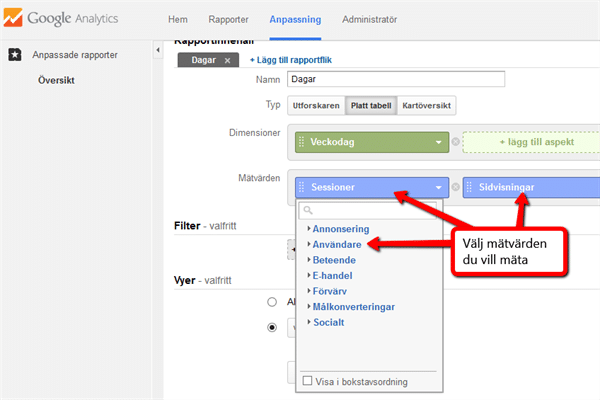Click the Namn input field

[x=396, y=79]
